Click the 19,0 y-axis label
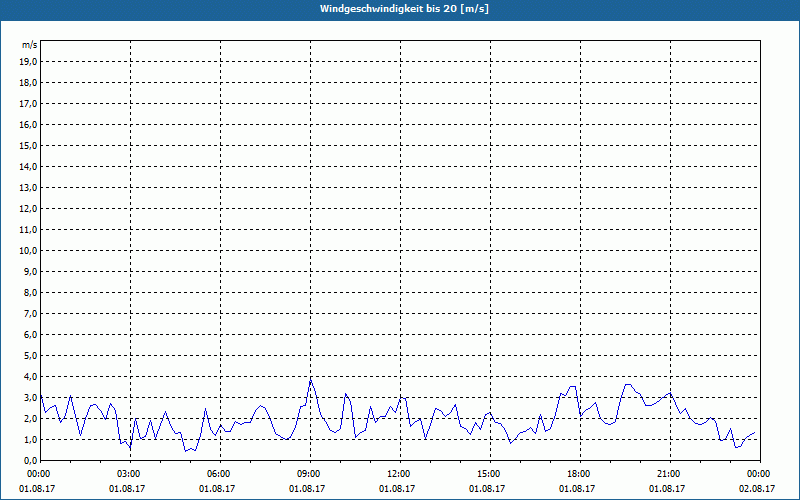The image size is (800, 500). coord(28,62)
